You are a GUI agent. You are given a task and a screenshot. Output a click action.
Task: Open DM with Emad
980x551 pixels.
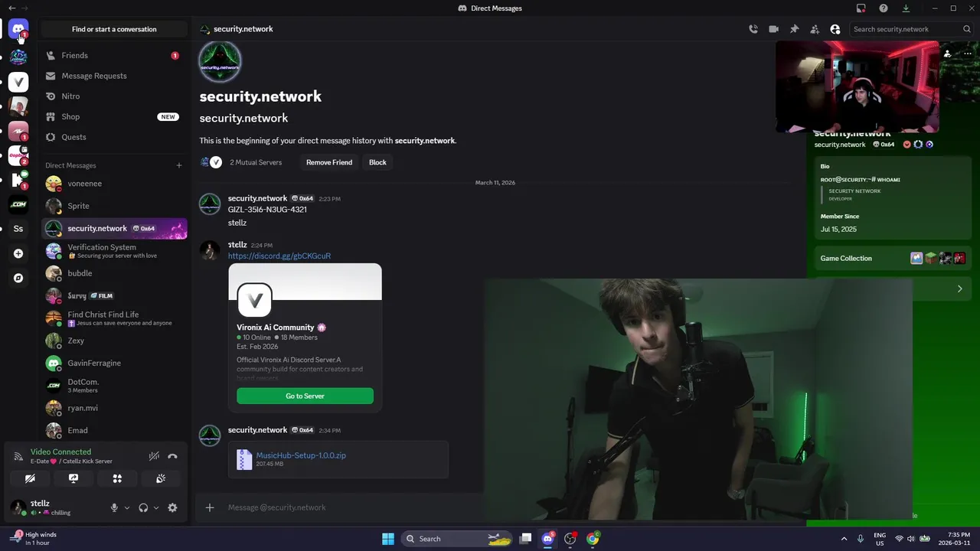click(114, 430)
